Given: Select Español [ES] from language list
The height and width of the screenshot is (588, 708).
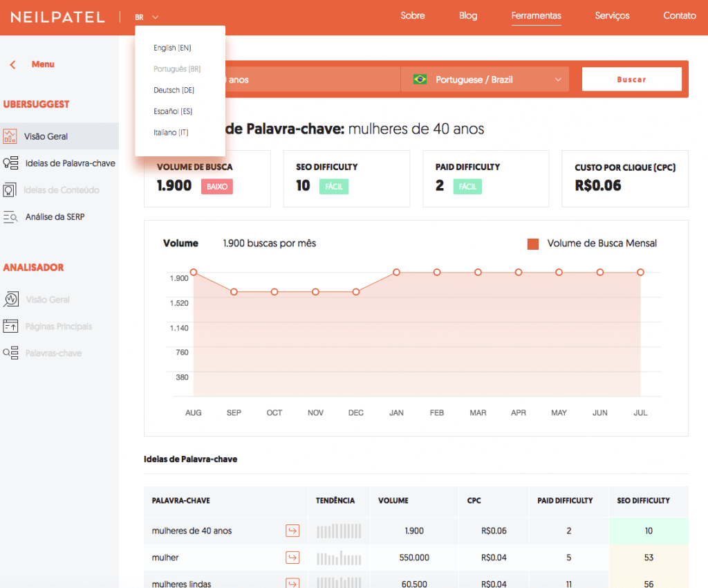Looking at the screenshot, I should (x=173, y=111).
